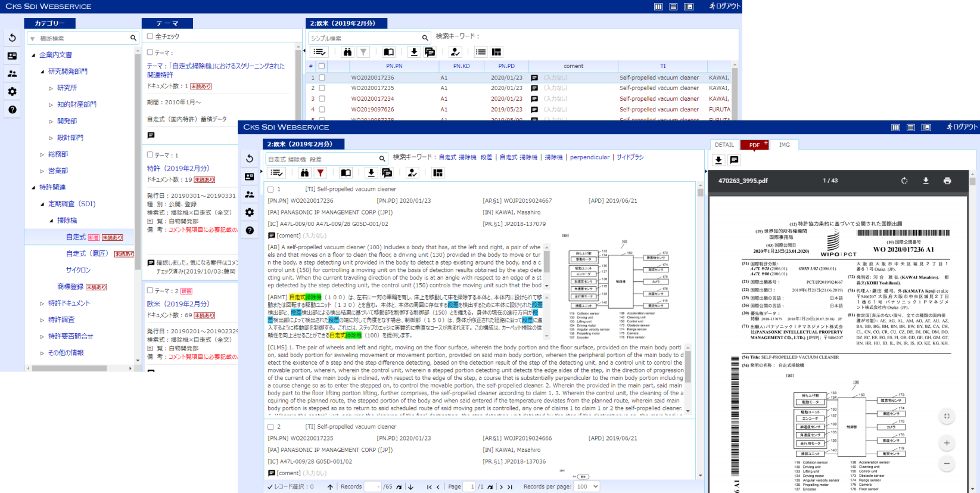Click the binoculars search icon in front window

pyautogui.click(x=304, y=173)
